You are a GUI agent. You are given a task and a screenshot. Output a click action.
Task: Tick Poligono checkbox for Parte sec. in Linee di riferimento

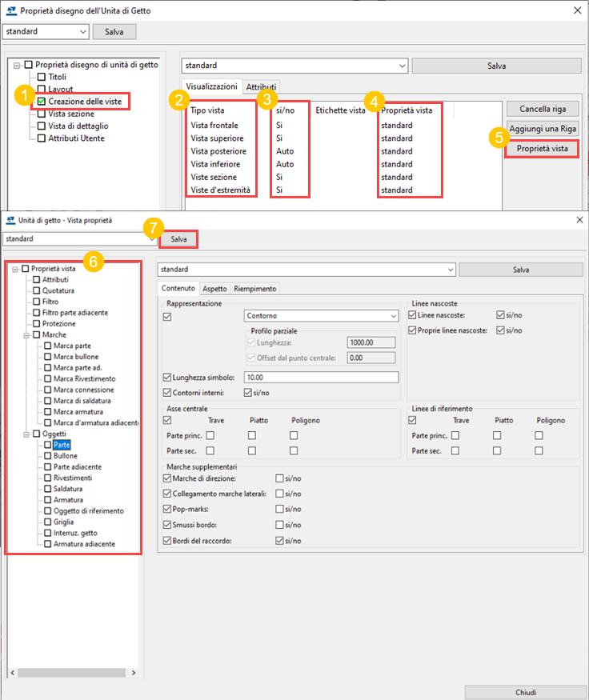point(539,451)
